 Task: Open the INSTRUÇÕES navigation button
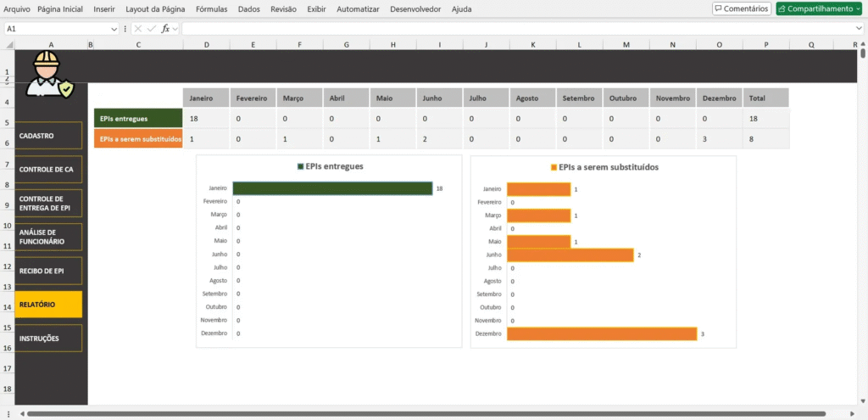pos(48,338)
